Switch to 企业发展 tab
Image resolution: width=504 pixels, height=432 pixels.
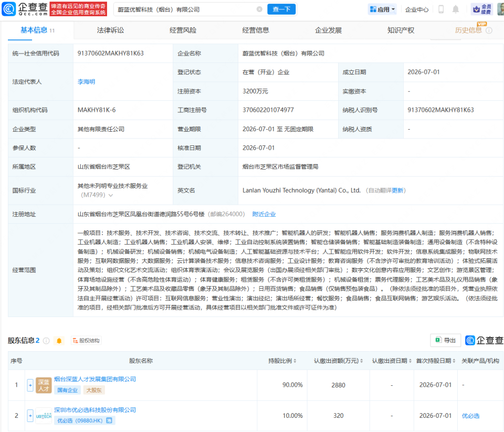point(328,30)
